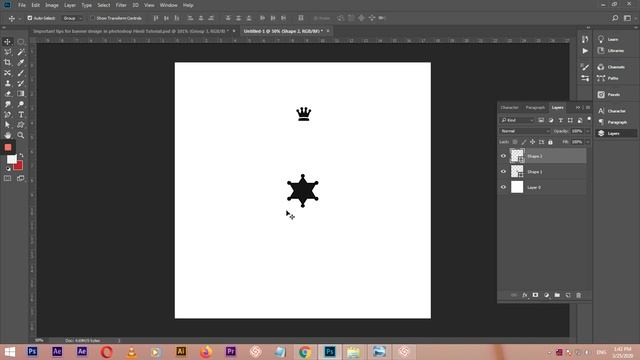
Task: Enable Show Transform Controls checkbox
Action: coord(92,18)
